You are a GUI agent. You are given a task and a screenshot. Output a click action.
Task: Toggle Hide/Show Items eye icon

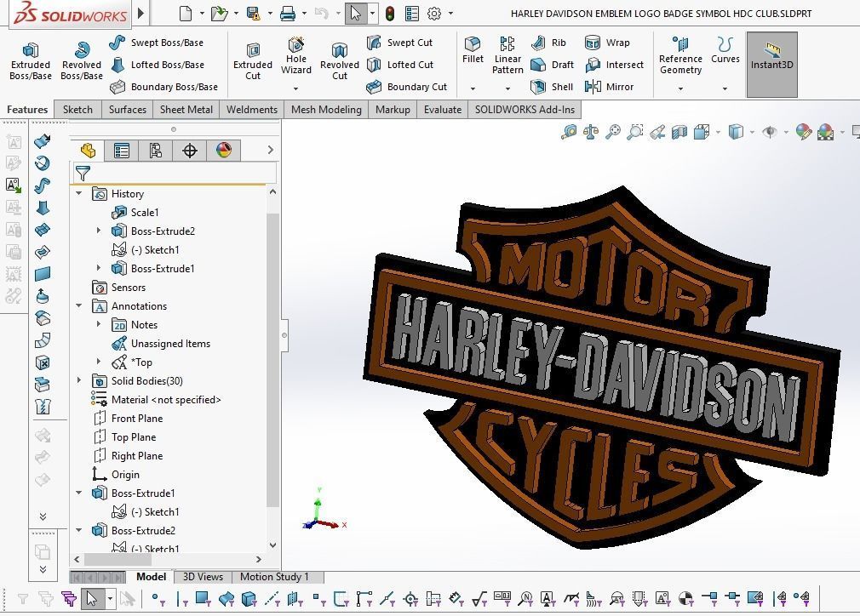coord(770,132)
